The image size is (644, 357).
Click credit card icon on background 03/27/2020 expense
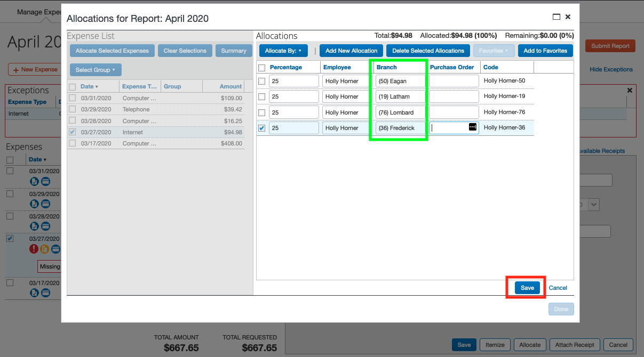(x=55, y=249)
